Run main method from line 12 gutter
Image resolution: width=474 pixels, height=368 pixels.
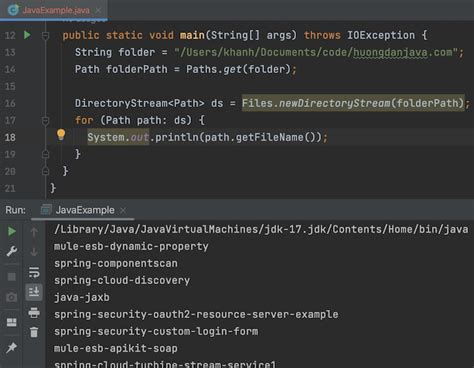(27, 35)
